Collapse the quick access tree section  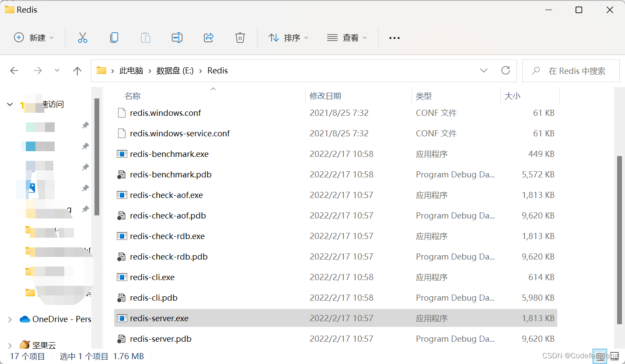(10, 104)
